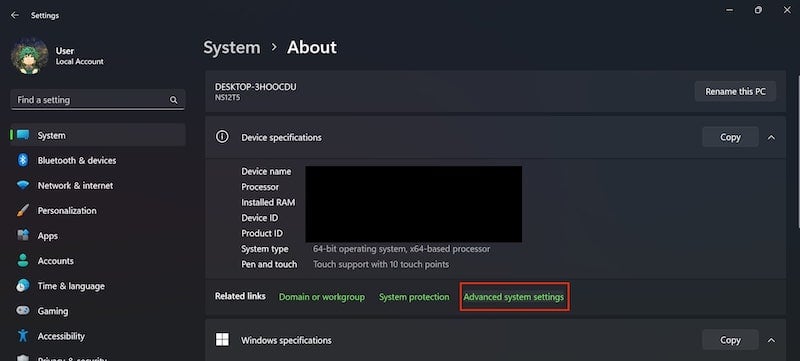Click the Device ID label
The height and width of the screenshot is (361, 800).
(x=260, y=218)
